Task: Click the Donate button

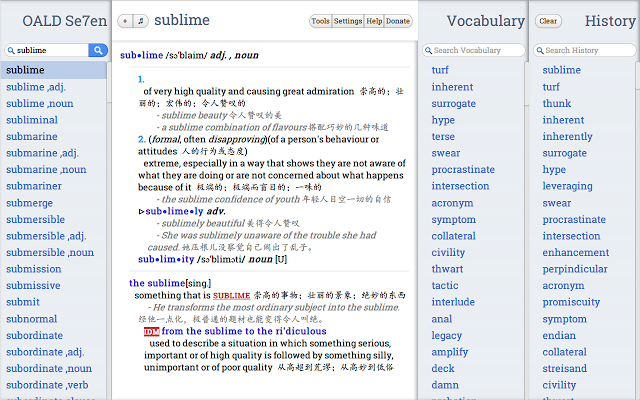Action: (398, 21)
